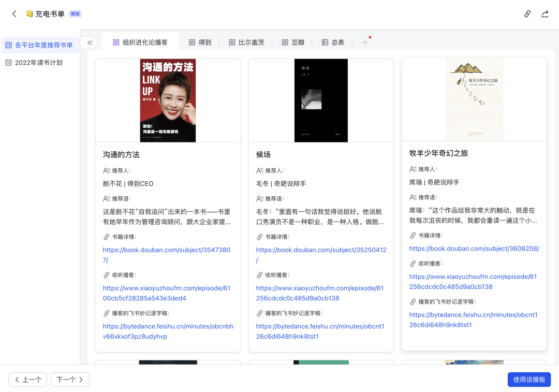Add a new view with plus icon
The image size is (559, 392).
click(x=365, y=42)
